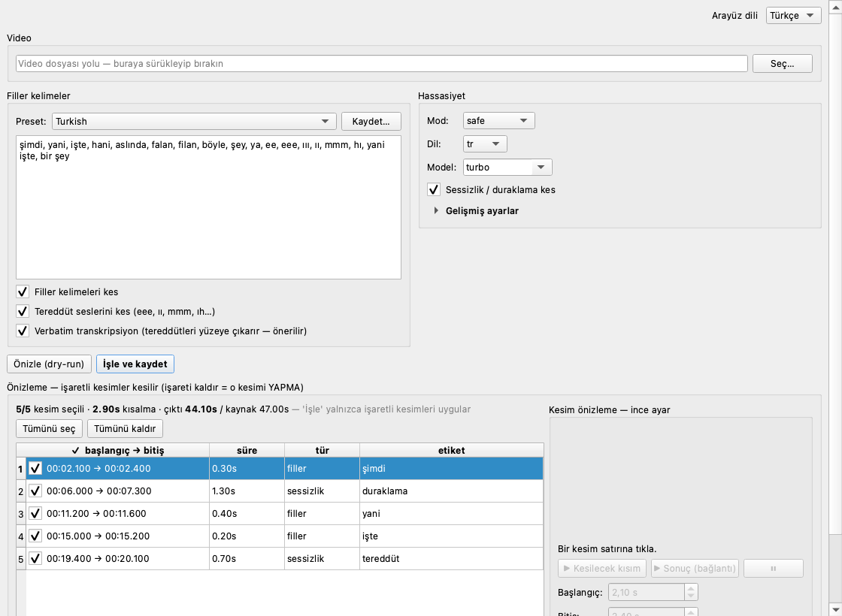This screenshot has width=842, height=616.
Task: Click the İşle ve kaydet button
Action: 135,364
